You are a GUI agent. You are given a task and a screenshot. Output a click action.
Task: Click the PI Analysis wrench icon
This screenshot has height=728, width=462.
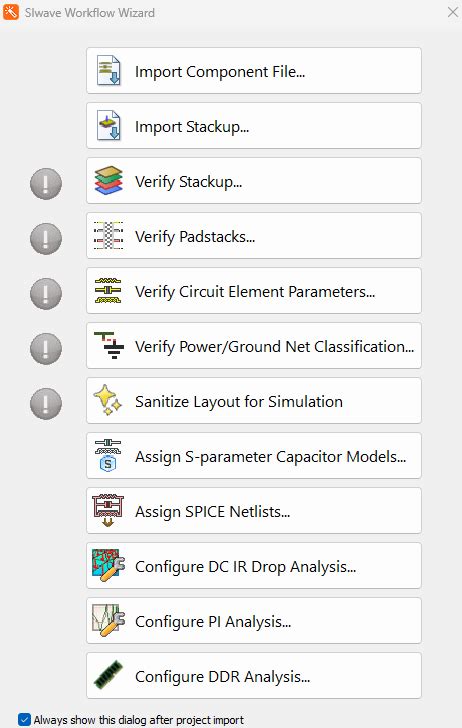click(x=109, y=620)
